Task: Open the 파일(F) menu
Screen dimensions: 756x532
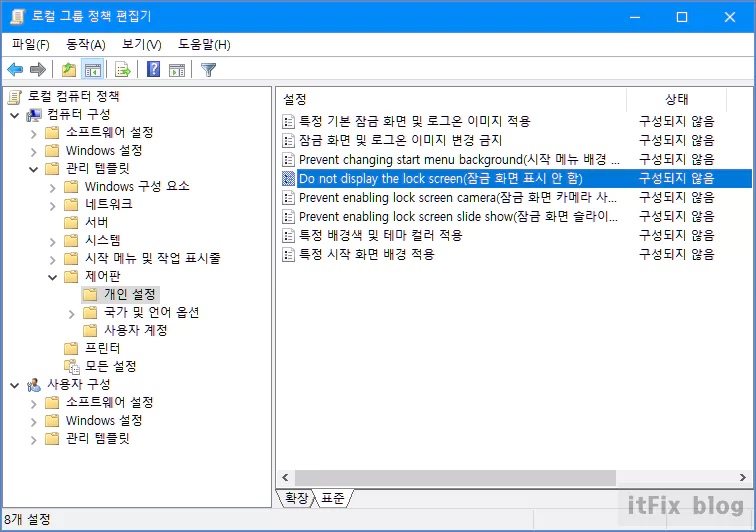Action: [30, 44]
